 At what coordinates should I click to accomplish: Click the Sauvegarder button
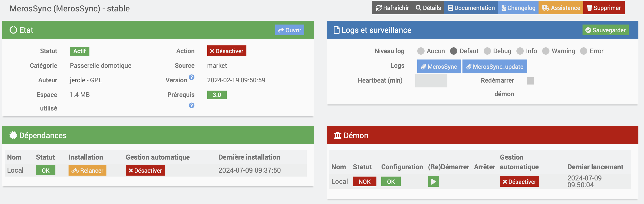606,30
